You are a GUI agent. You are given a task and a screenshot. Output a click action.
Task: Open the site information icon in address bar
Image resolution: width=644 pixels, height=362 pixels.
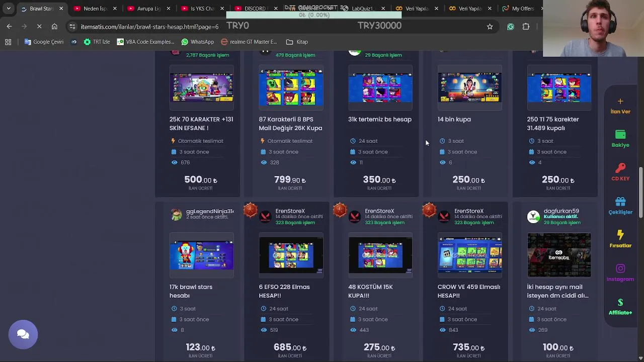click(72, 26)
